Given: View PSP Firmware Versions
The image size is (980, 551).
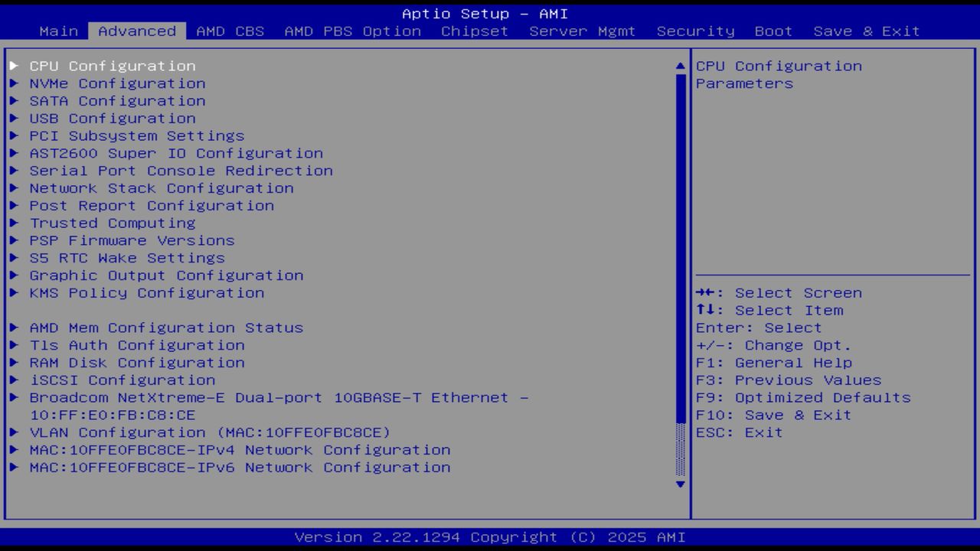Looking at the screenshot, I should click(132, 240).
